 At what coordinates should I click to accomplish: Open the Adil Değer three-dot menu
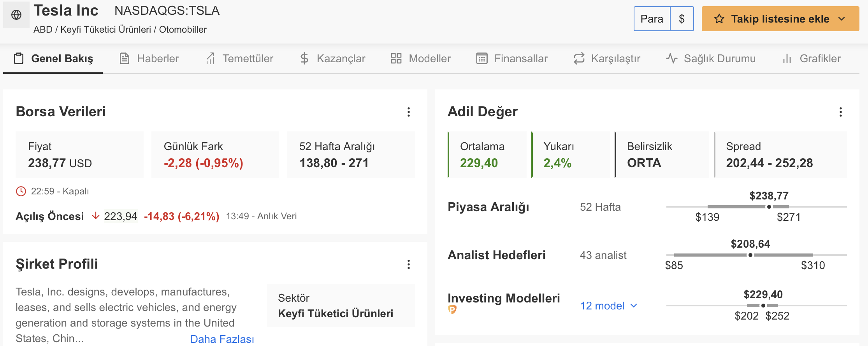click(841, 112)
